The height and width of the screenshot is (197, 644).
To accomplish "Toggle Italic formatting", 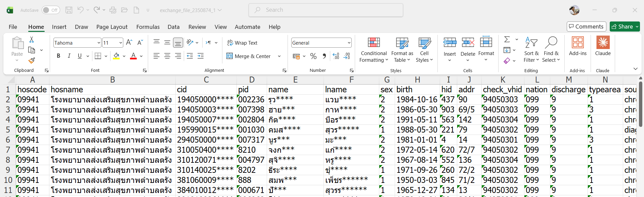I will 69,56.
